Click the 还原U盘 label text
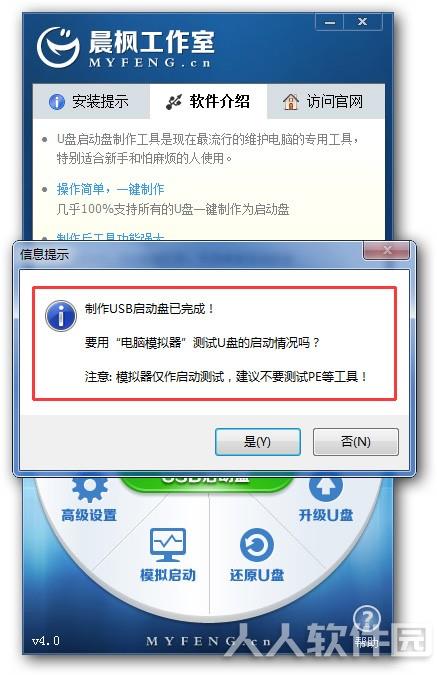The image size is (437, 675). click(x=257, y=575)
